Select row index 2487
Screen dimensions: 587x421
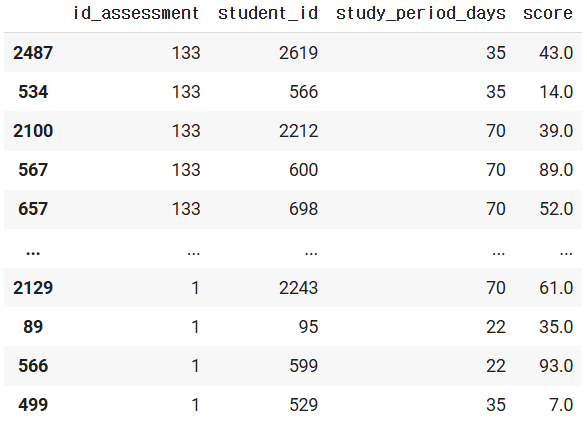tap(33, 53)
